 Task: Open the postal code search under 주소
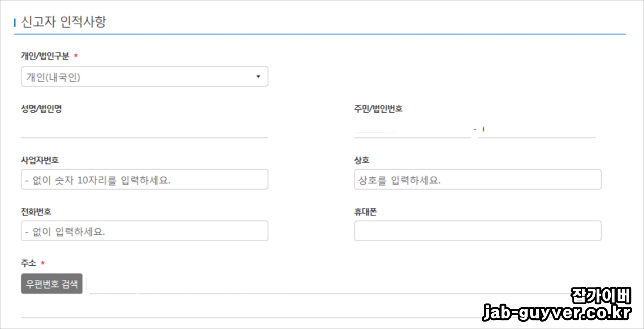pos(52,284)
